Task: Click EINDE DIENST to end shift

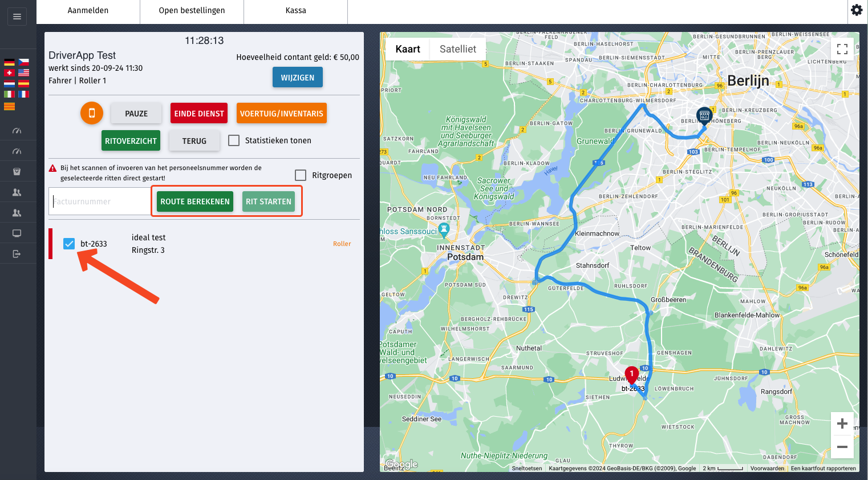Action: [x=199, y=114]
